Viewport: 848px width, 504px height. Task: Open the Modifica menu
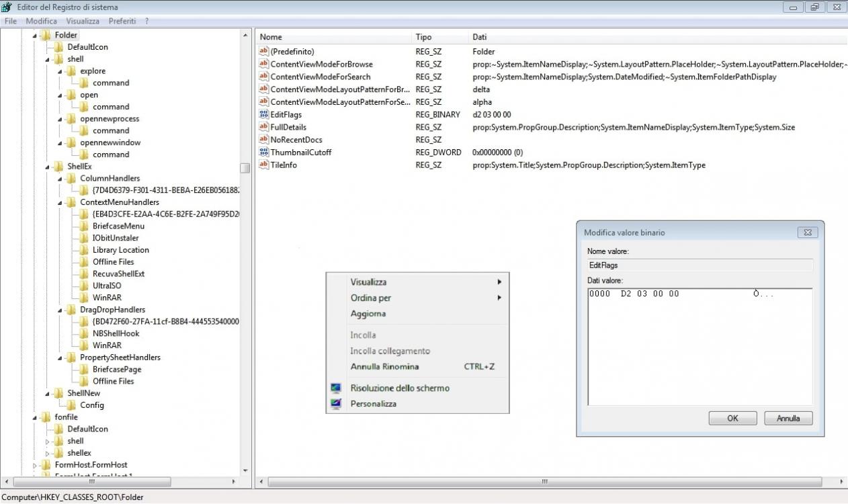[x=42, y=21]
